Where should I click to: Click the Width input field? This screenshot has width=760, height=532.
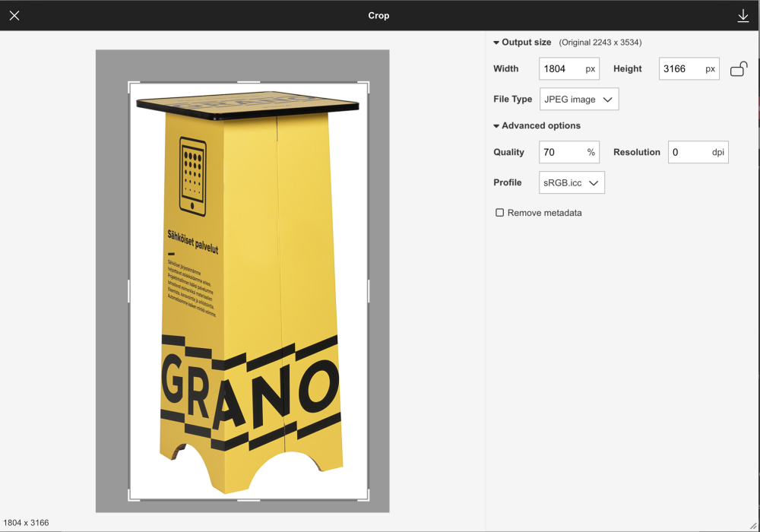tap(569, 69)
